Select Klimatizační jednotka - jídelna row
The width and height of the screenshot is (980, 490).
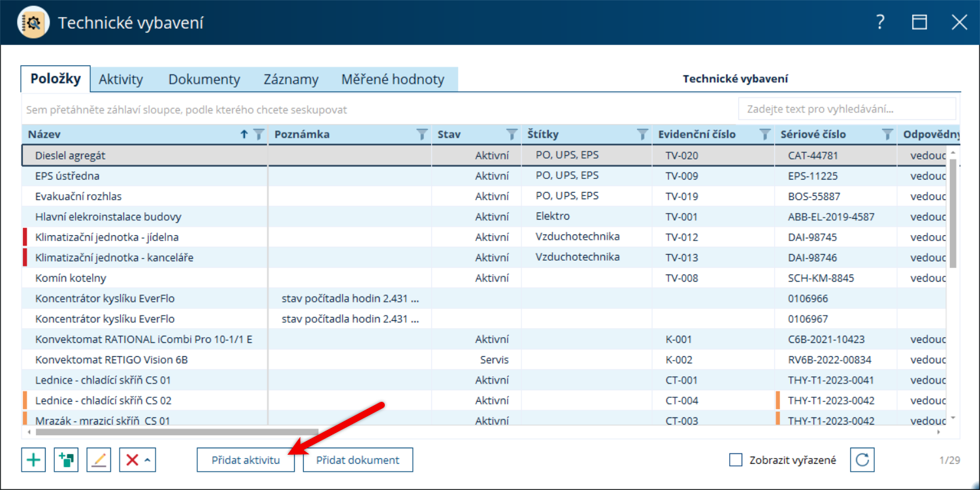[485, 237]
